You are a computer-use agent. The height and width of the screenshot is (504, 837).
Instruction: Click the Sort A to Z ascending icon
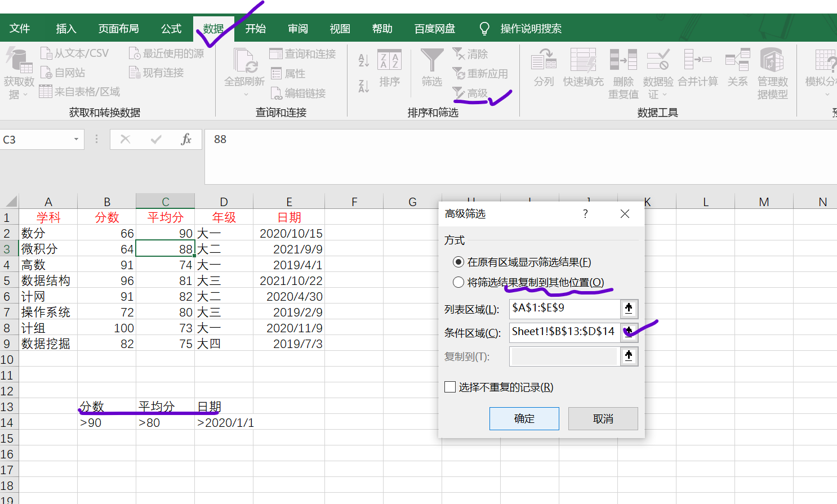click(364, 60)
